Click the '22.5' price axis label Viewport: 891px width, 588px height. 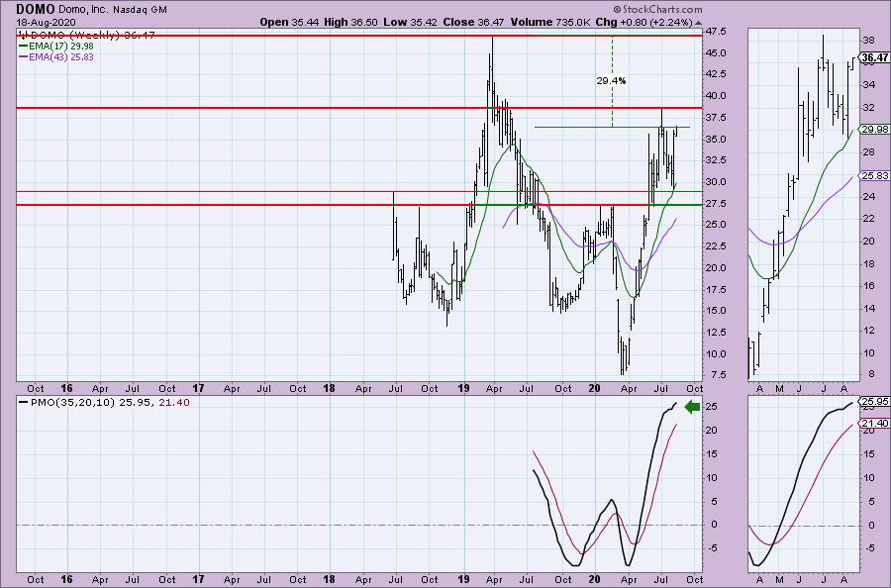pos(716,245)
